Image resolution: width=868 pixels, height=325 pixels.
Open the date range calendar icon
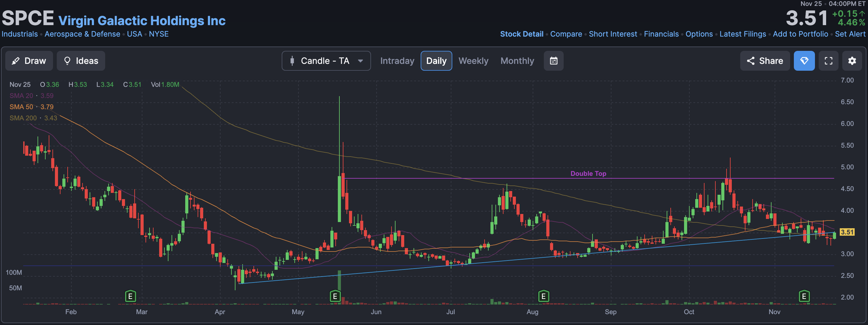click(553, 60)
